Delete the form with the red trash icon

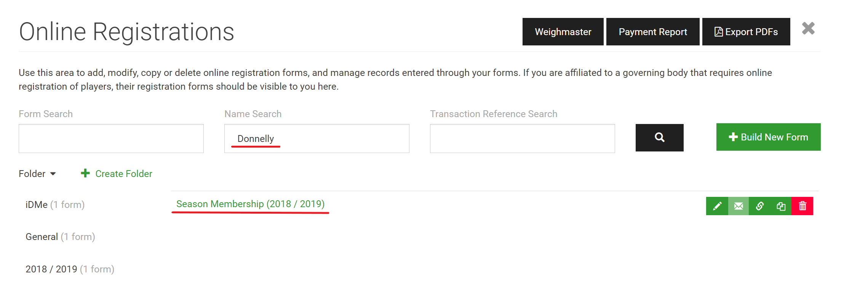(802, 206)
